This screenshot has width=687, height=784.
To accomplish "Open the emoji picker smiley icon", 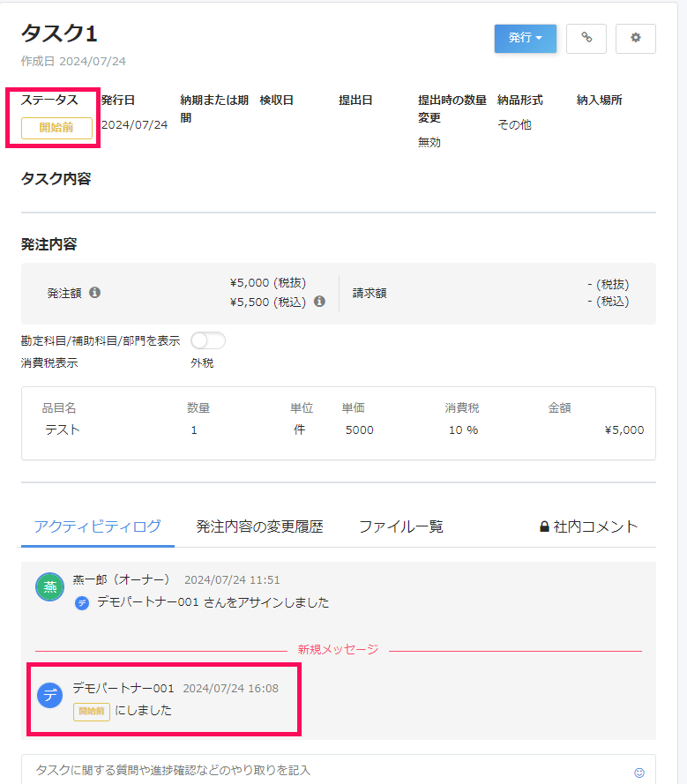I will tap(639, 773).
